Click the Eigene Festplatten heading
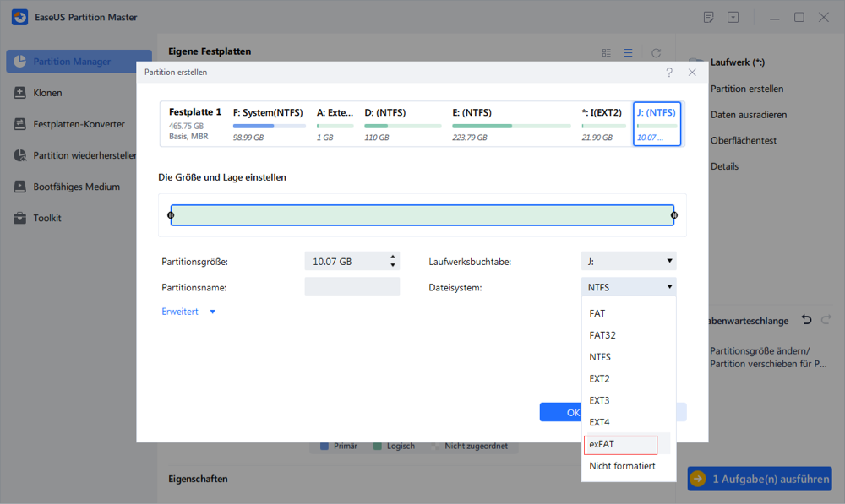Image resolution: width=845 pixels, height=504 pixels. click(x=210, y=51)
